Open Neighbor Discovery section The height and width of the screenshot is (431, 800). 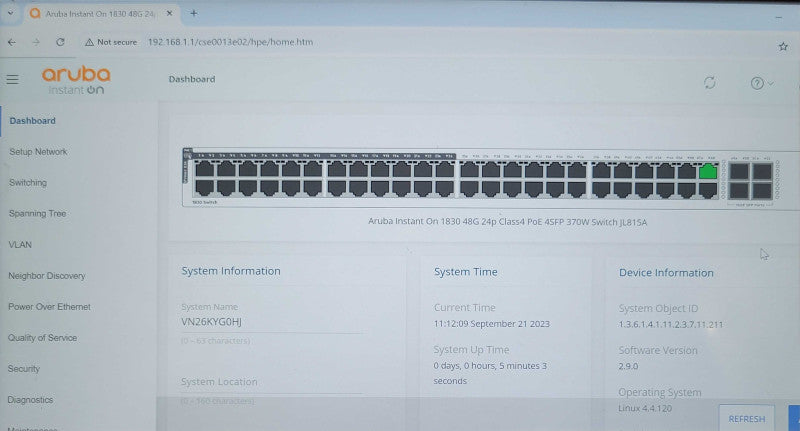47,276
